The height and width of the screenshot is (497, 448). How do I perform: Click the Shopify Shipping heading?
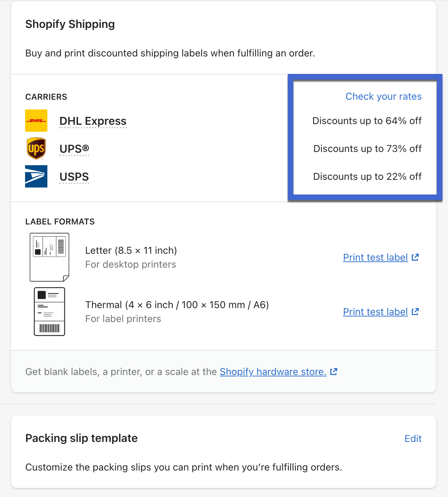[70, 24]
